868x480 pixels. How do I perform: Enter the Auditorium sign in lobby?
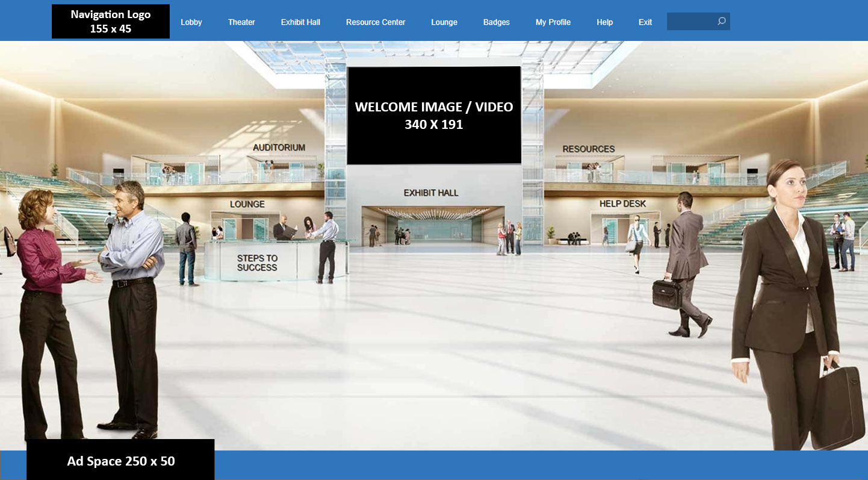[x=279, y=147]
